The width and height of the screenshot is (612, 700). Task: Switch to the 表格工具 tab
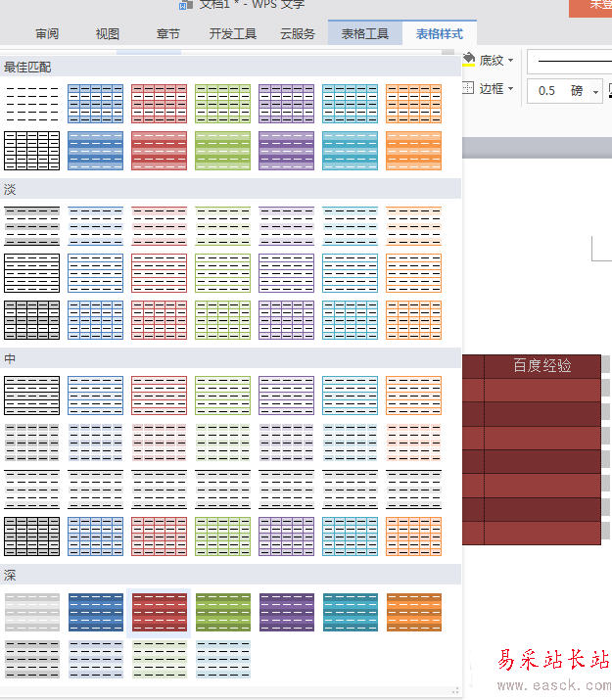[365, 34]
